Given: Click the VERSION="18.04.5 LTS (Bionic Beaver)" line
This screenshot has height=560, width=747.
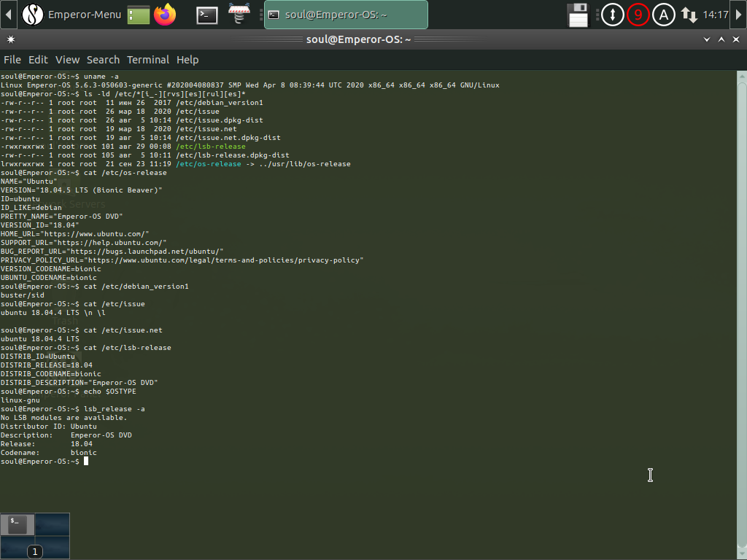Looking at the screenshot, I should [x=82, y=190].
